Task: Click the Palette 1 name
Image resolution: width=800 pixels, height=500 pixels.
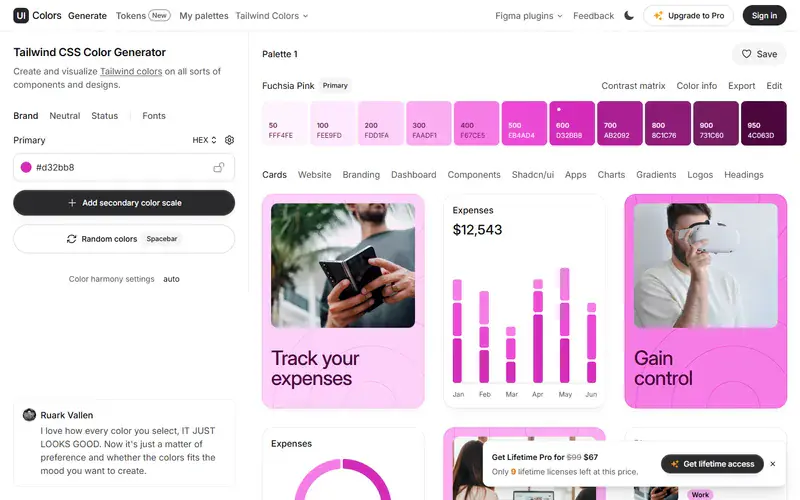Action: click(280, 54)
